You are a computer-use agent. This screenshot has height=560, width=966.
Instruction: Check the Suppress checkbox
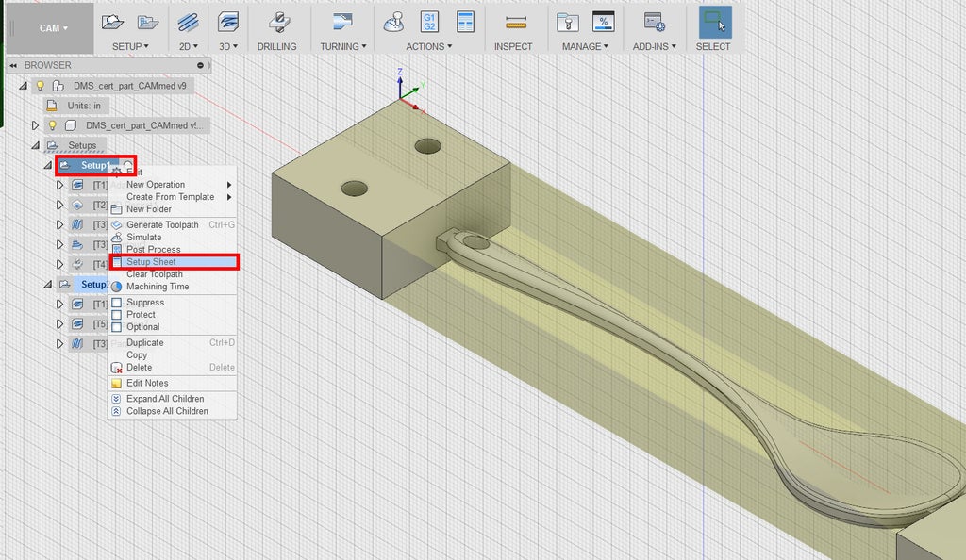pyautogui.click(x=116, y=302)
